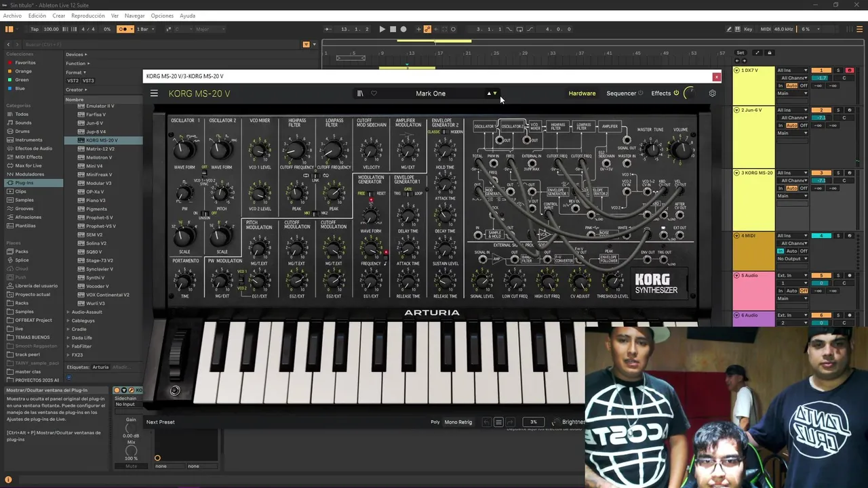Screen dimensions: 868x488
Task: Arm the 2 Jun-6 V track for recording
Action: [x=850, y=110]
